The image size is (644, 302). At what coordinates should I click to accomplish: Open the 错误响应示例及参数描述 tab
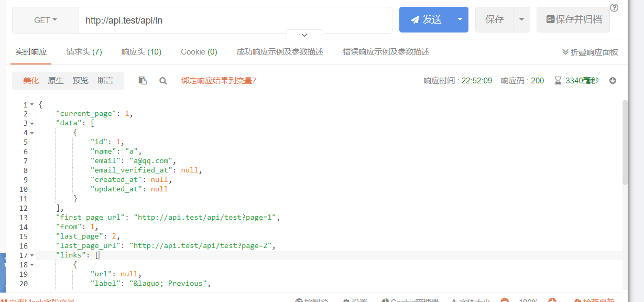(386, 52)
